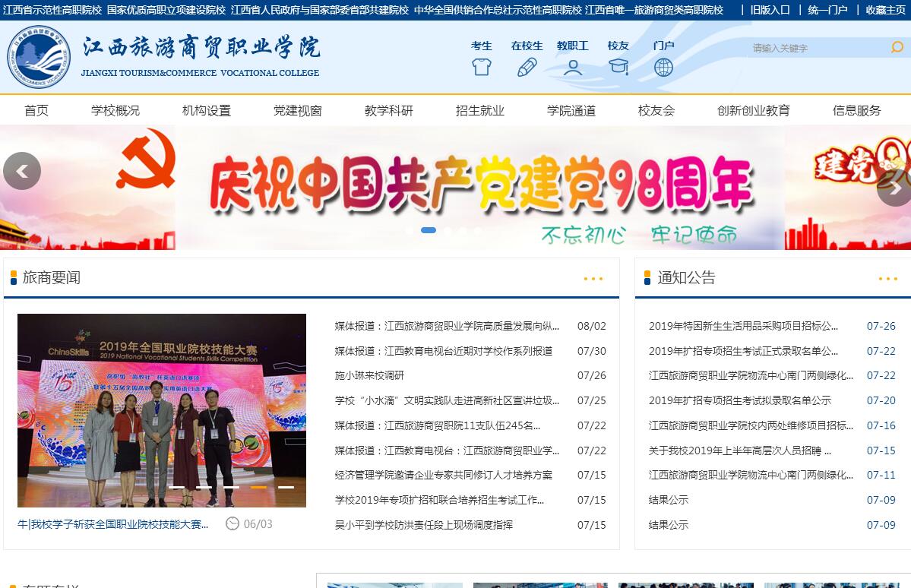Open notice 2019年特困新生生活用品采购项目招标公
This screenshot has height=588, width=911.
click(743, 326)
